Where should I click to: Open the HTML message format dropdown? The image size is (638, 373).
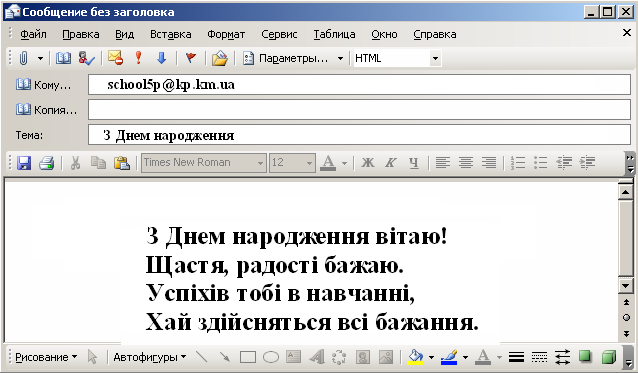(435, 59)
